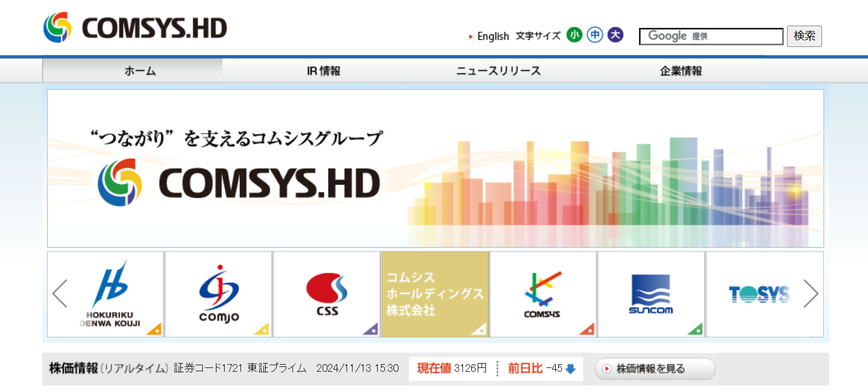868x392 pixels.
Task: Click the 文字サイズ label
Action: tap(538, 36)
